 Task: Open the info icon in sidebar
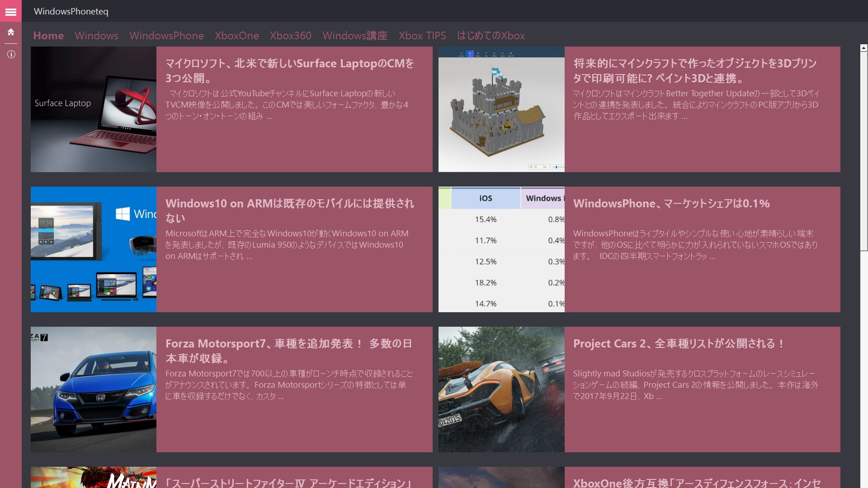pyautogui.click(x=11, y=54)
